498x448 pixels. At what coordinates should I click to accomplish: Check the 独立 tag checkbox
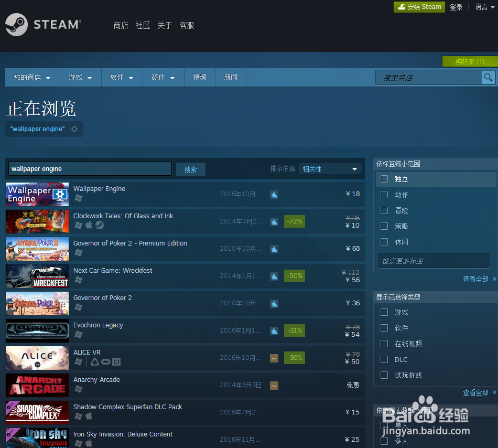(384, 179)
